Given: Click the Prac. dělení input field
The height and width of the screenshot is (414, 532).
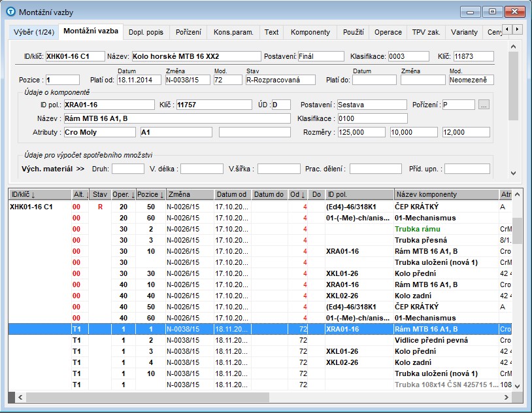Looking at the screenshot, I should (x=376, y=169).
